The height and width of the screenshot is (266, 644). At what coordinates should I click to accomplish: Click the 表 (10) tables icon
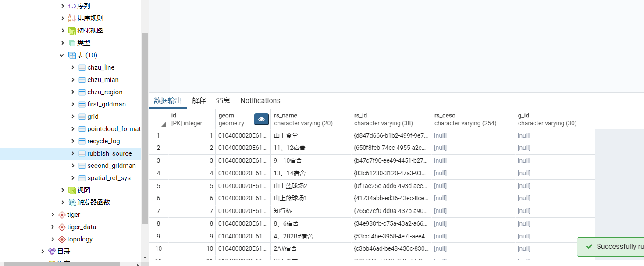click(x=72, y=55)
